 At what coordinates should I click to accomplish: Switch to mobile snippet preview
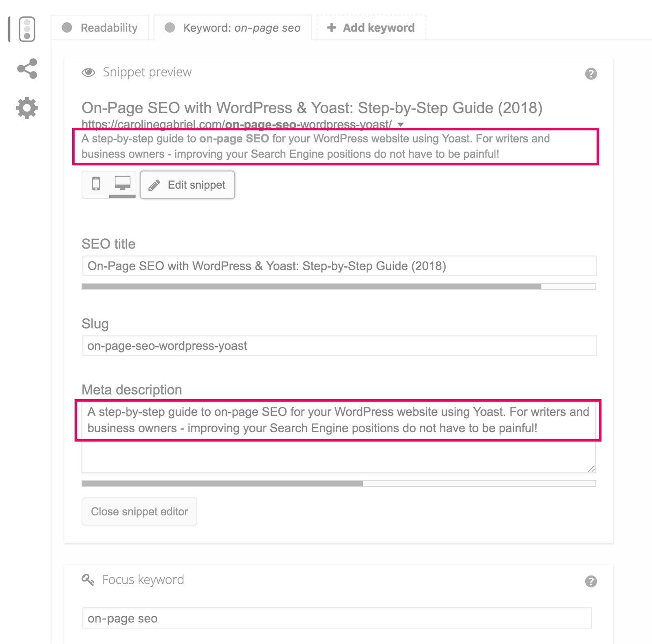point(96,184)
